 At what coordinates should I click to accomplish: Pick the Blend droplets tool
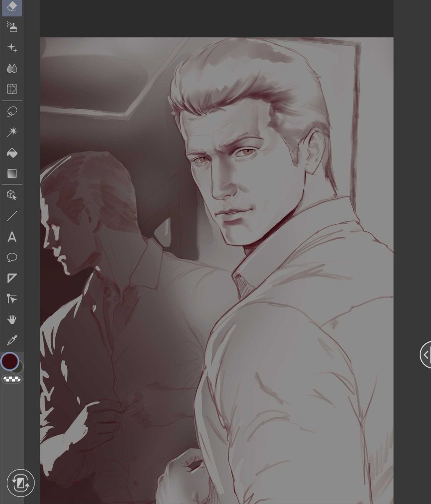(x=12, y=68)
